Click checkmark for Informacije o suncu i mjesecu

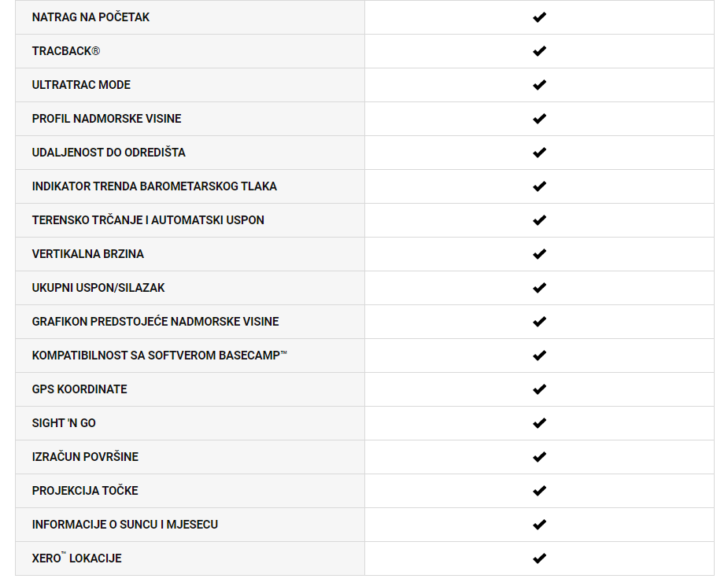click(539, 525)
